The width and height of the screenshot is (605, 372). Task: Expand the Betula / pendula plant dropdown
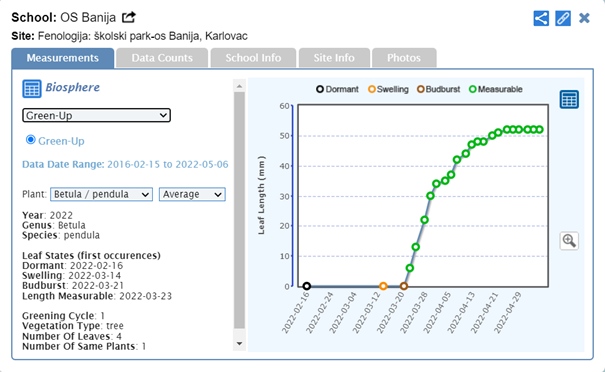point(101,194)
